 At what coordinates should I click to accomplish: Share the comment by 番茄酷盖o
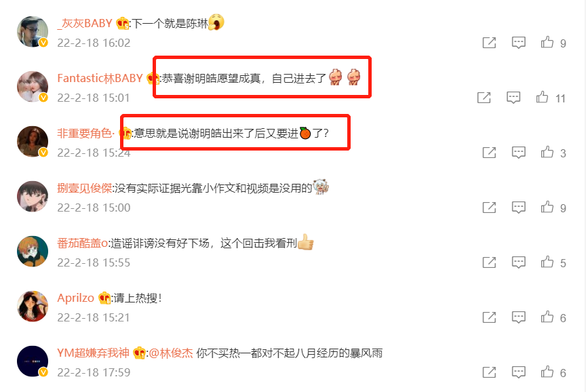click(489, 262)
